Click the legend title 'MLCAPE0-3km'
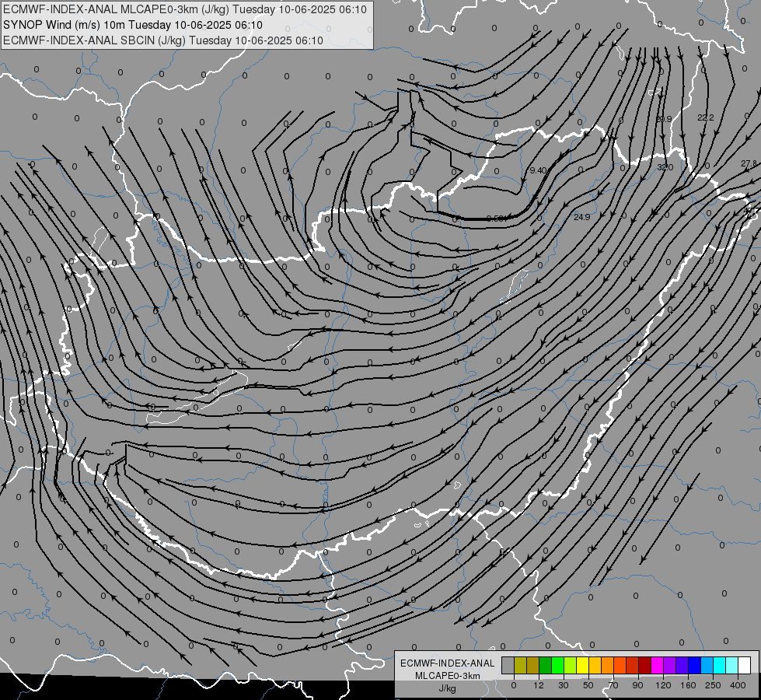761x700 pixels. tap(448, 676)
